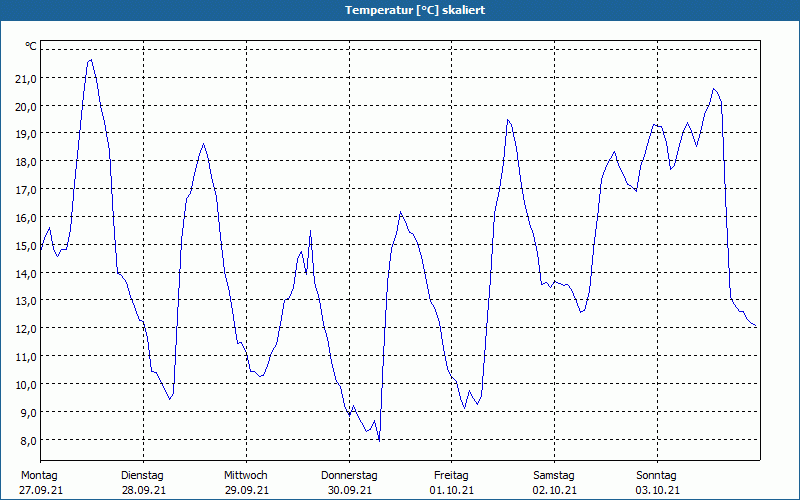
Task: Click the 18,0 y-axis value
Action: click(26, 162)
